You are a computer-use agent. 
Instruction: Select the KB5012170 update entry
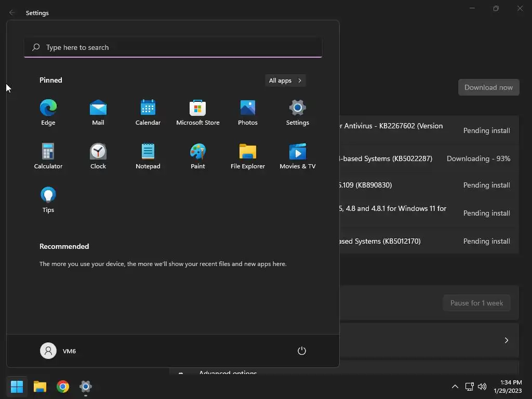[430, 241]
